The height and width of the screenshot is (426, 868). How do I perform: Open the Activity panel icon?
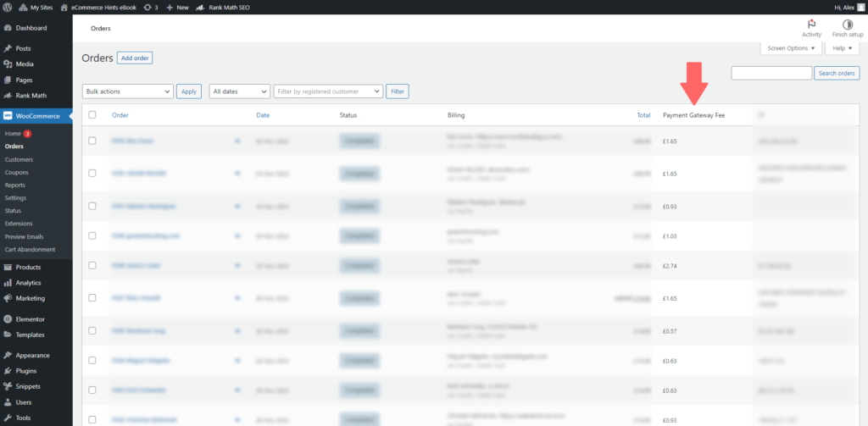point(811,28)
